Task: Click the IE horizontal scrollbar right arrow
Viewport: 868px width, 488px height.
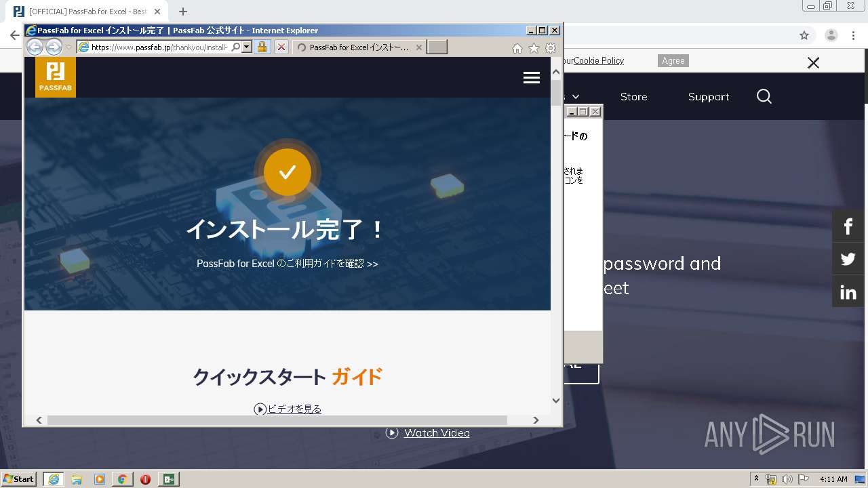Action: [x=536, y=420]
